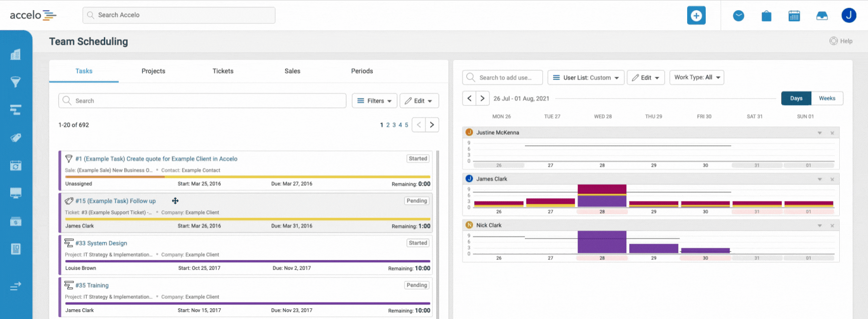Select the Days view toggle
This screenshot has width=868, height=319.
pyautogui.click(x=796, y=99)
